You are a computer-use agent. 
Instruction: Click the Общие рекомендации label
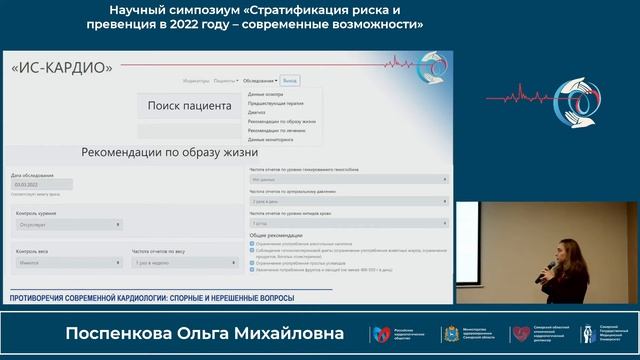pos(276,236)
